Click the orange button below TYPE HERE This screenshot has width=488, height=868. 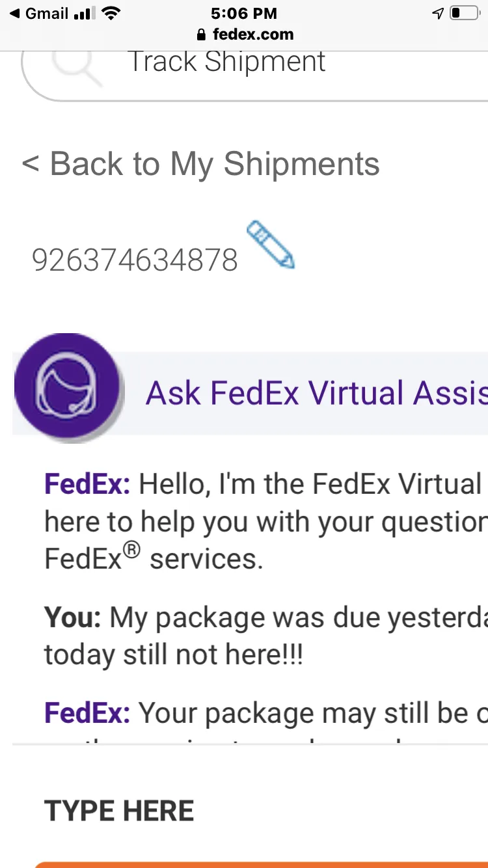(260, 865)
